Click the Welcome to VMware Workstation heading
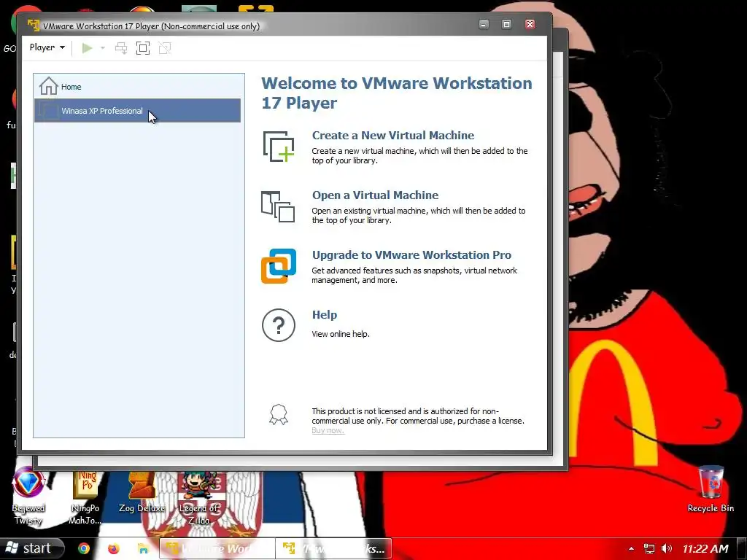 pyautogui.click(x=396, y=93)
